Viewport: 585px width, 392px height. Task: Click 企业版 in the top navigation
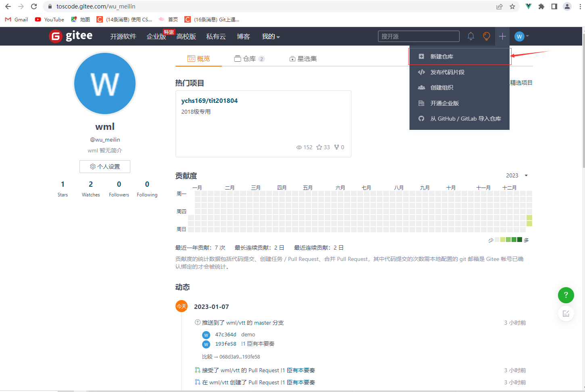pos(156,36)
